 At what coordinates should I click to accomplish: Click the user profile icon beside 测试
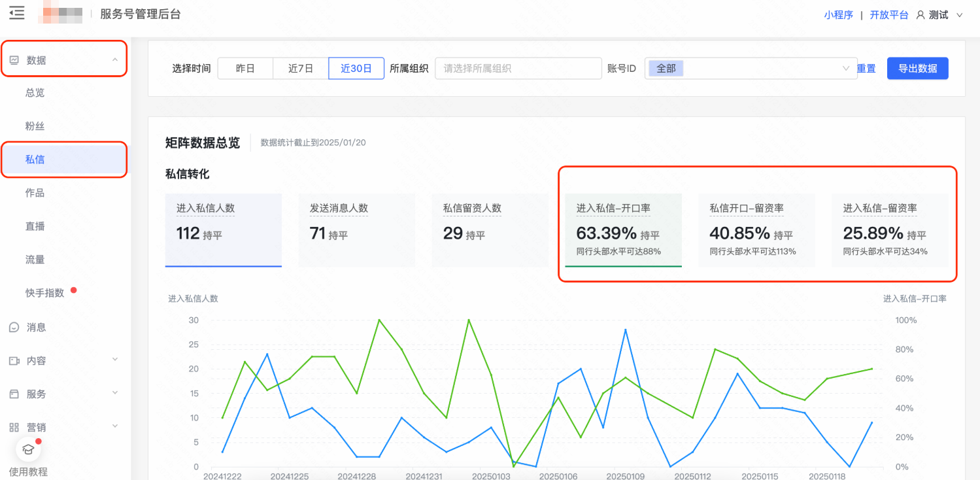(922, 14)
